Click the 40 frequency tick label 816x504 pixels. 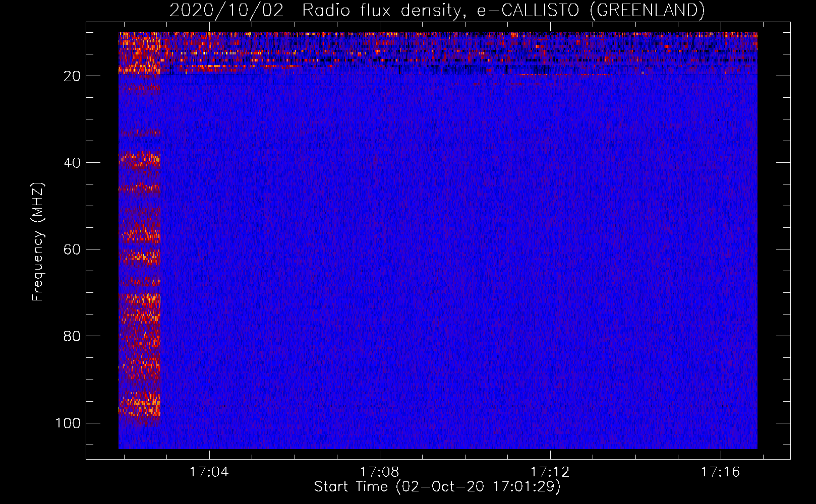(72, 163)
